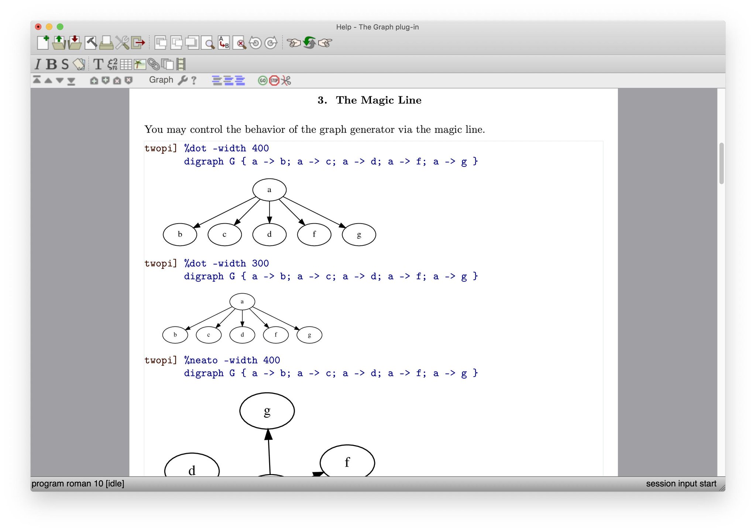
Task: Open the search tool
Action: pyautogui.click(x=209, y=43)
